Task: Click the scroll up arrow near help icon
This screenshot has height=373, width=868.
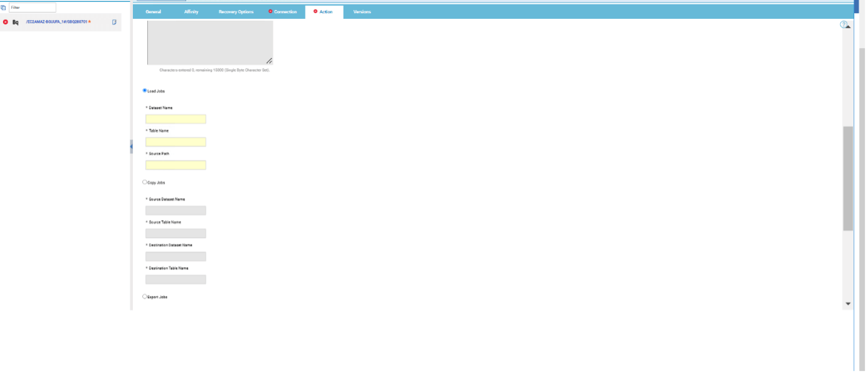Action: [849, 27]
